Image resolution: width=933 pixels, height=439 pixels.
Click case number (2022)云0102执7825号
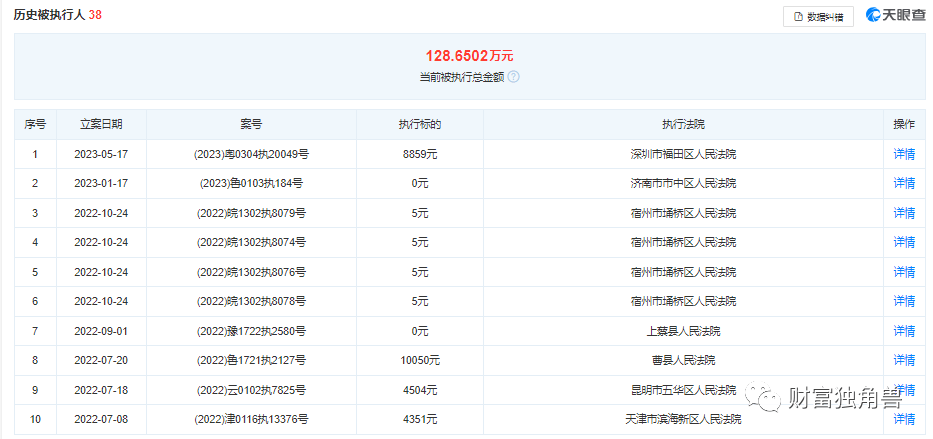pos(251,390)
